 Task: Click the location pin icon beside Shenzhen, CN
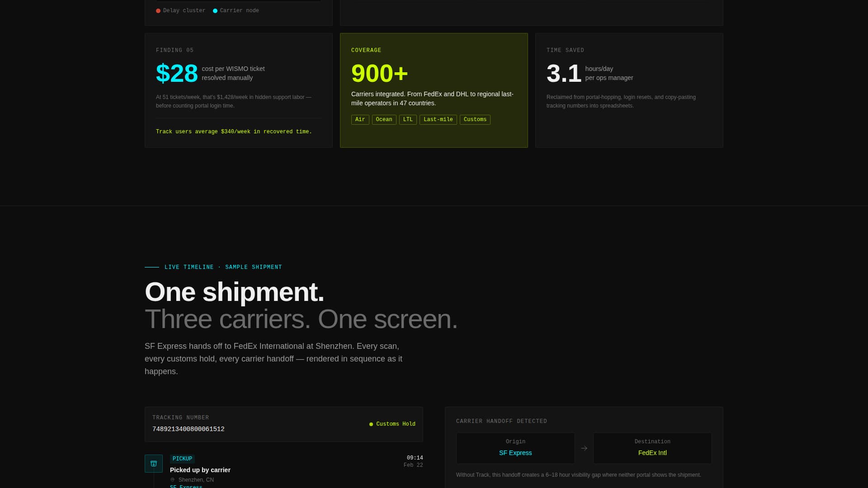(172, 480)
